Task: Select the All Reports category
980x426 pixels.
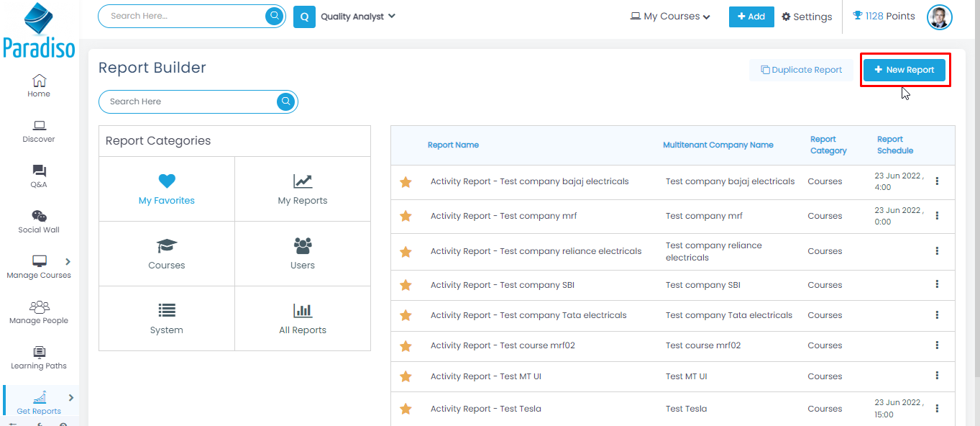Action: coord(303,319)
